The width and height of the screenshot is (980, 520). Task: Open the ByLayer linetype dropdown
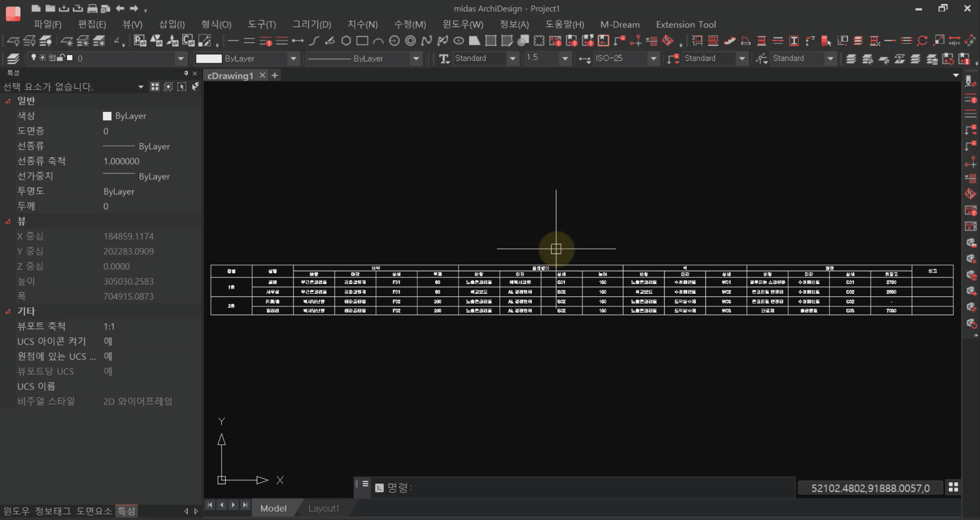(x=416, y=59)
